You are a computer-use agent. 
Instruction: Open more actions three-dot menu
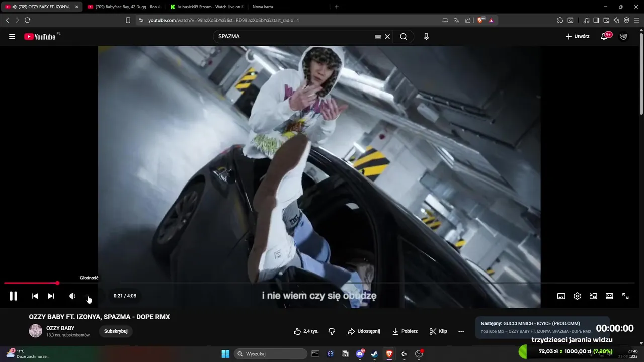pyautogui.click(x=461, y=331)
